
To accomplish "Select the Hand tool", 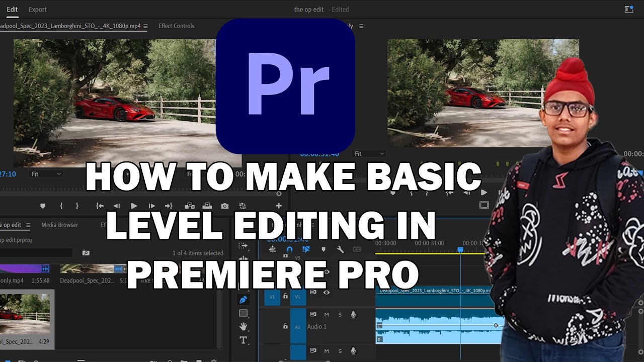I will click(x=243, y=327).
